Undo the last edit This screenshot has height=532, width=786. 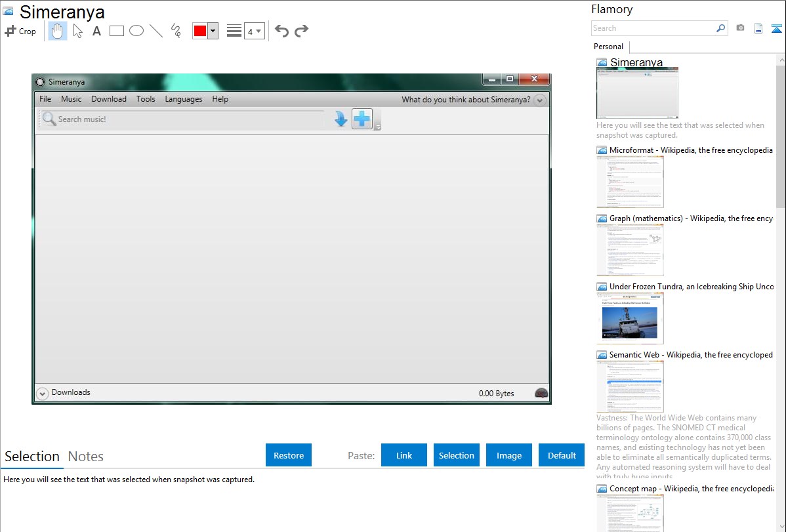pyautogui.click(x=281, y=31)
